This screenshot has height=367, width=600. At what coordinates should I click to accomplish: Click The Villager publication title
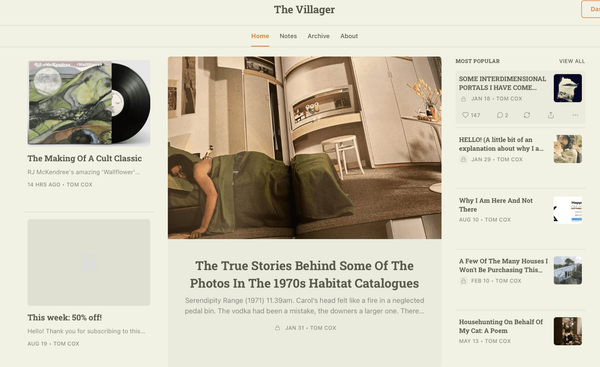click(304, 10)
